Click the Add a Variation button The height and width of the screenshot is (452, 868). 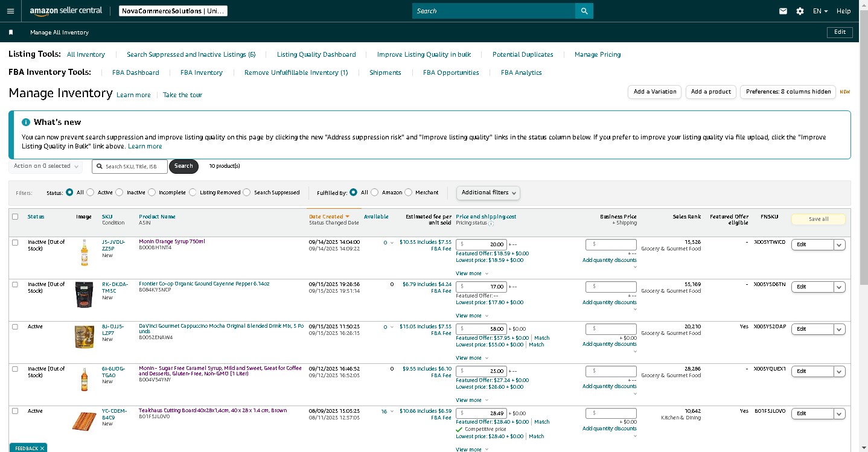[655, 92]
